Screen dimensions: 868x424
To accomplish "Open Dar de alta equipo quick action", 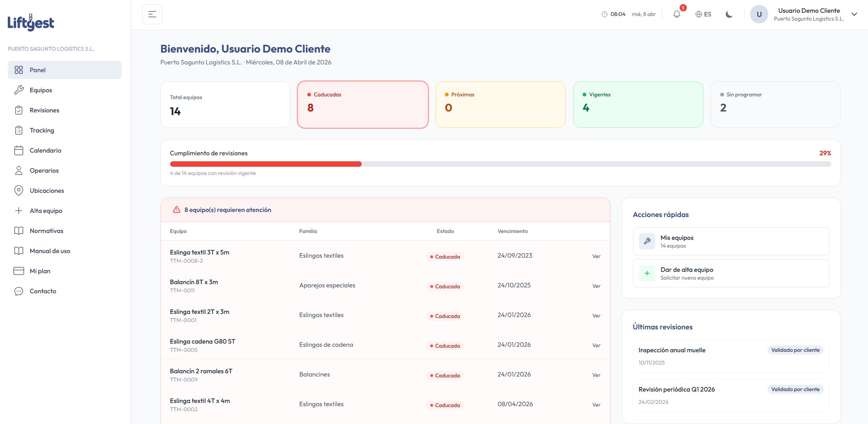I will [731, 273].
